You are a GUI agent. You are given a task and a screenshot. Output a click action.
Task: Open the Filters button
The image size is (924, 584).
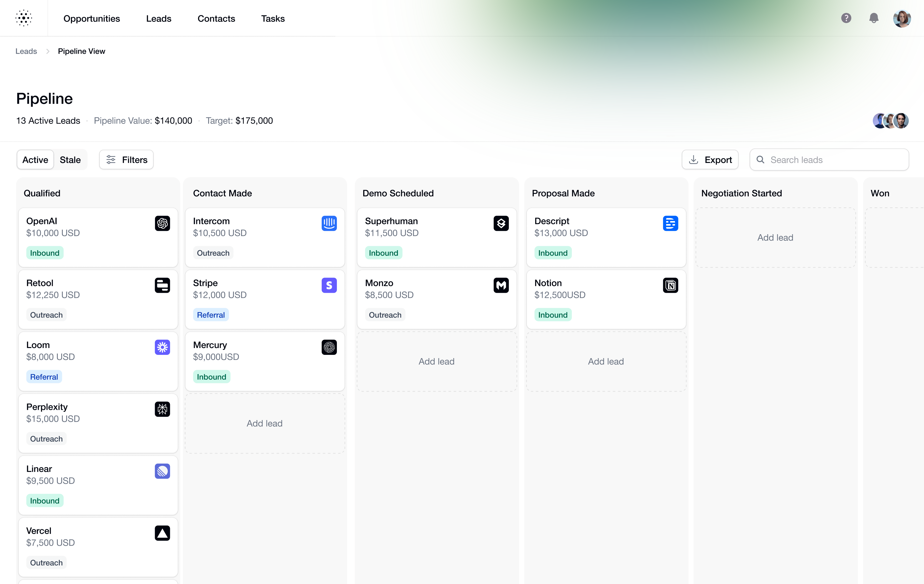click(126, 160)
